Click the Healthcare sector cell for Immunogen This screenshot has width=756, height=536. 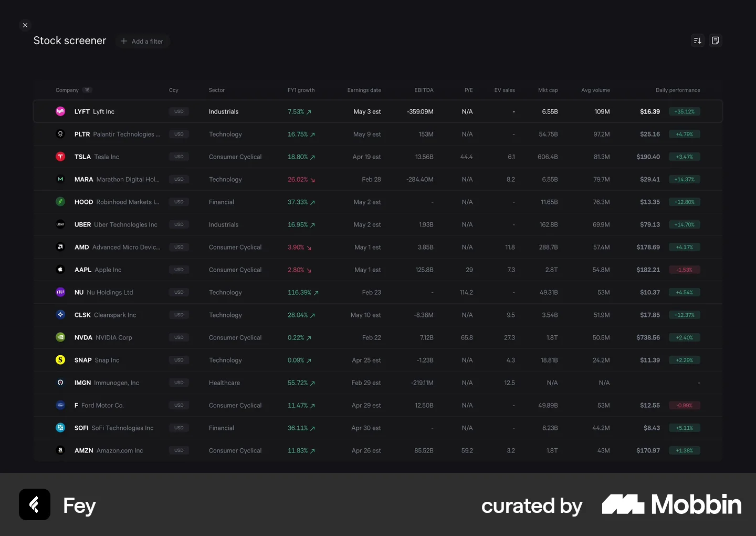[x=224, y=383]
